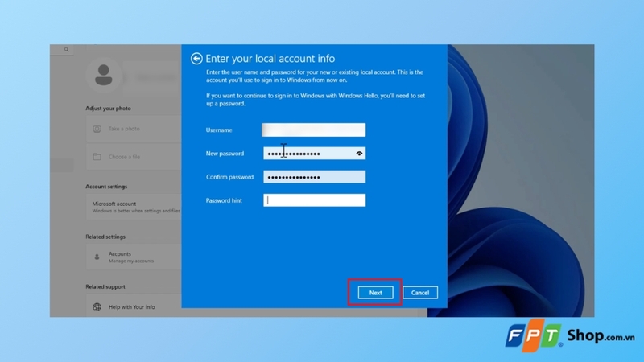The image size is (644, 362).
Task: Click the camera icon next to Take a photo
Action: pyautogui.click(x=97, y=129)
